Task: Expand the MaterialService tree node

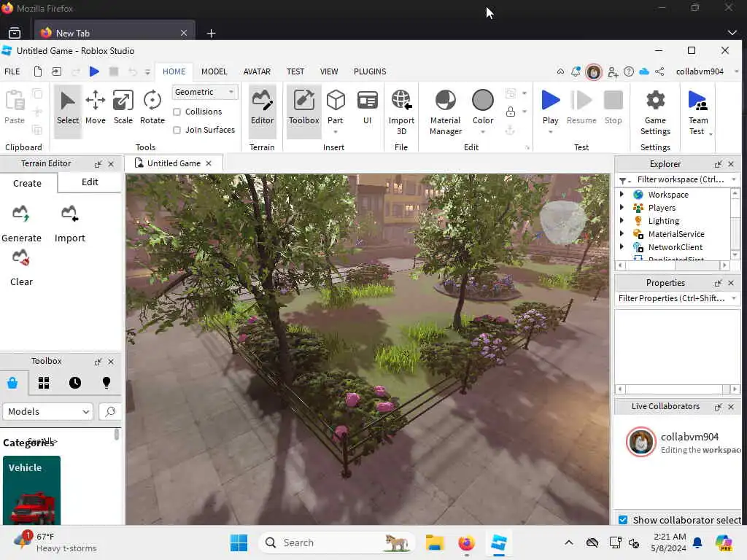Action: [622, 234]
